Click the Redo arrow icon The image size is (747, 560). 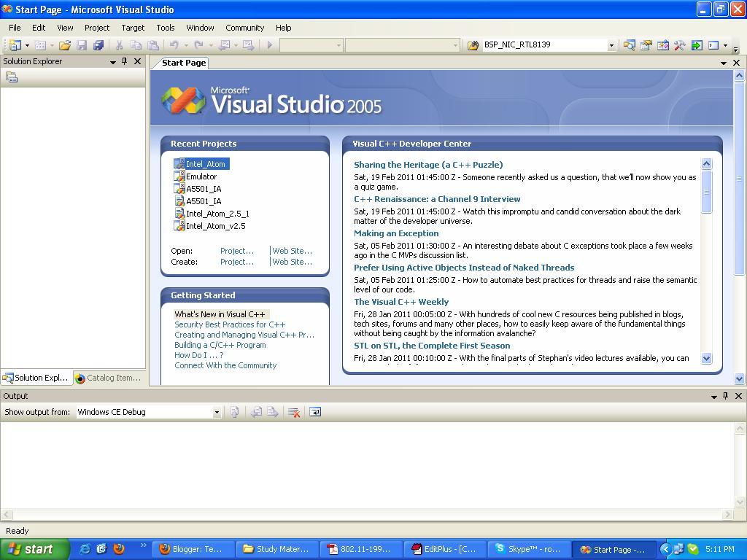coord(199,45)
